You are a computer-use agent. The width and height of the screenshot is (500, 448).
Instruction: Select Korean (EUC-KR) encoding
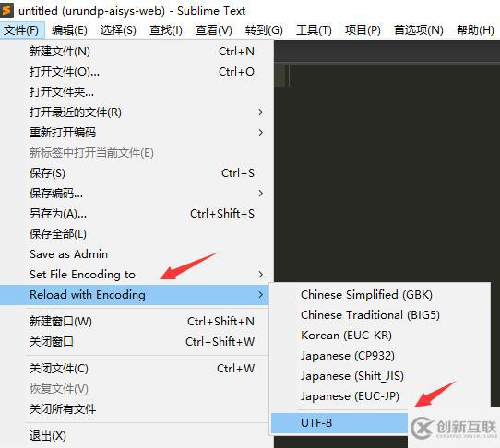pyautogui.click(x=346, y=336)
